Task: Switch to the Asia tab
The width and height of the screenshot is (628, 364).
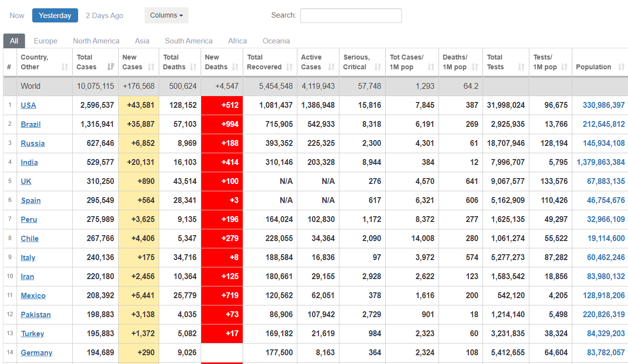Action: click(x=142, y=41)
